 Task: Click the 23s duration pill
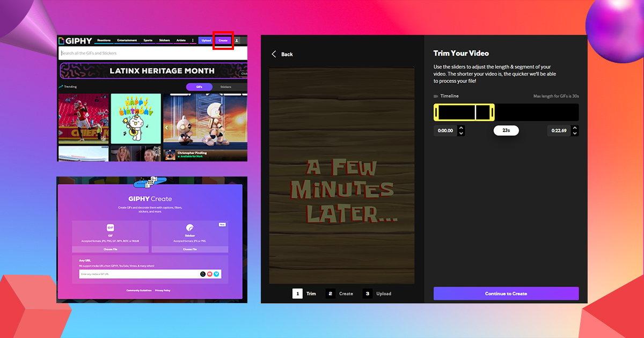[506, 130]
